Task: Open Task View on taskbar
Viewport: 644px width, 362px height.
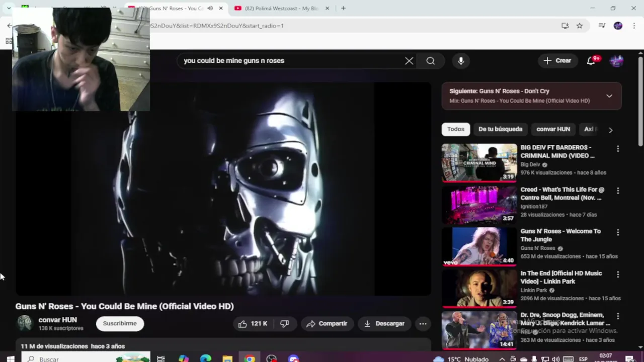Action: click(161, 359)
